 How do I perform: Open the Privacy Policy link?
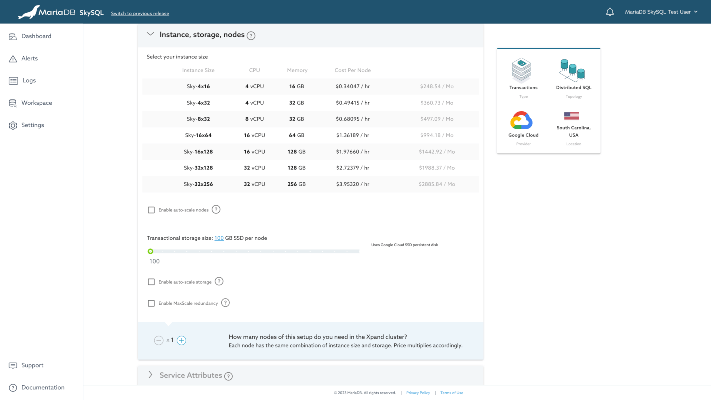[x=417, y=392]
